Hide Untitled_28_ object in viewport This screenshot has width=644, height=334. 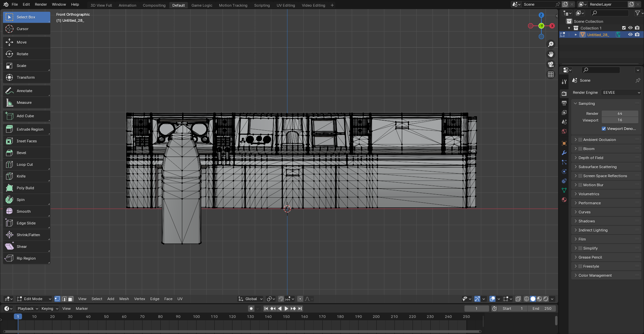coord(630,35)
